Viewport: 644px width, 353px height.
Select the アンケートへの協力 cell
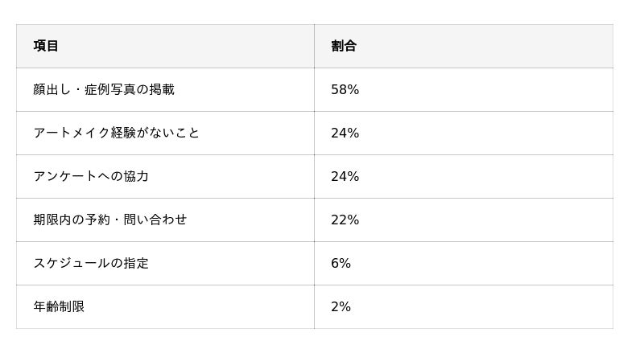[91, 176]
